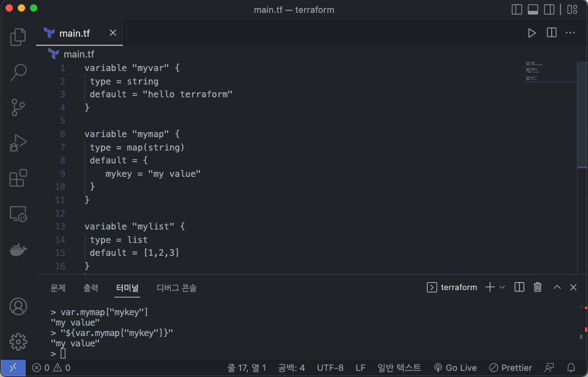This screenshot has height=377, width=588.
Task: Split the terminal pane
Action: [519, 288]
